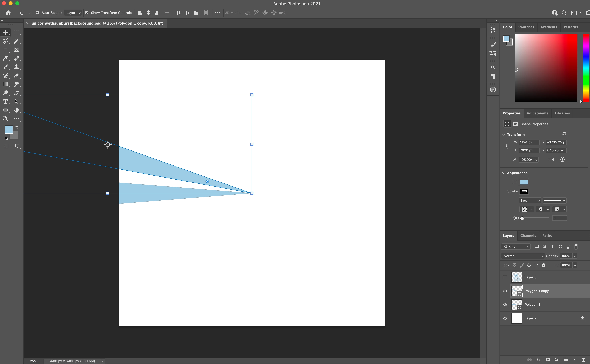Hide the Polygon 1 layer

coord(505,305)
